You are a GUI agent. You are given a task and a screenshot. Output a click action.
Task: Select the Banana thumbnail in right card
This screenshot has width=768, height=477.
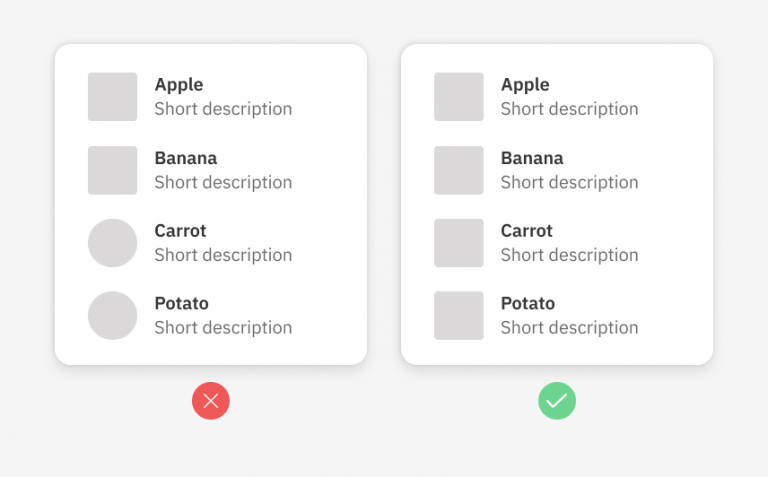tap(459, 170)
